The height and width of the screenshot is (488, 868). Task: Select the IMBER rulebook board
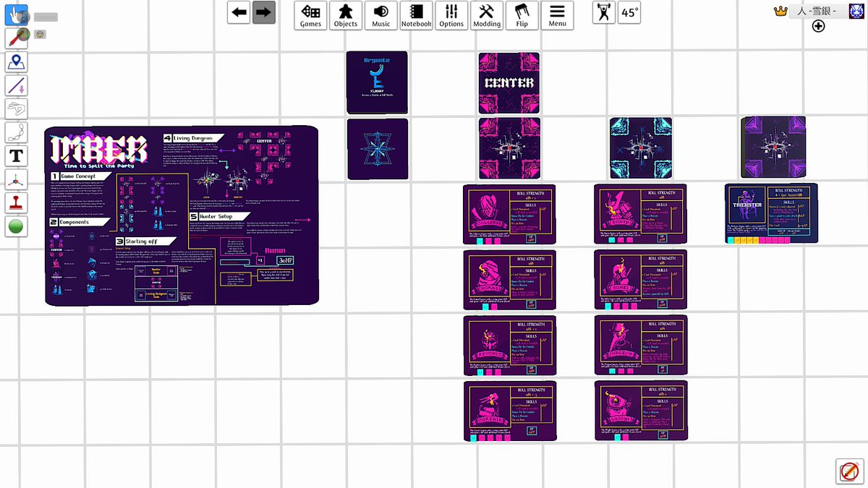[182, 215]
